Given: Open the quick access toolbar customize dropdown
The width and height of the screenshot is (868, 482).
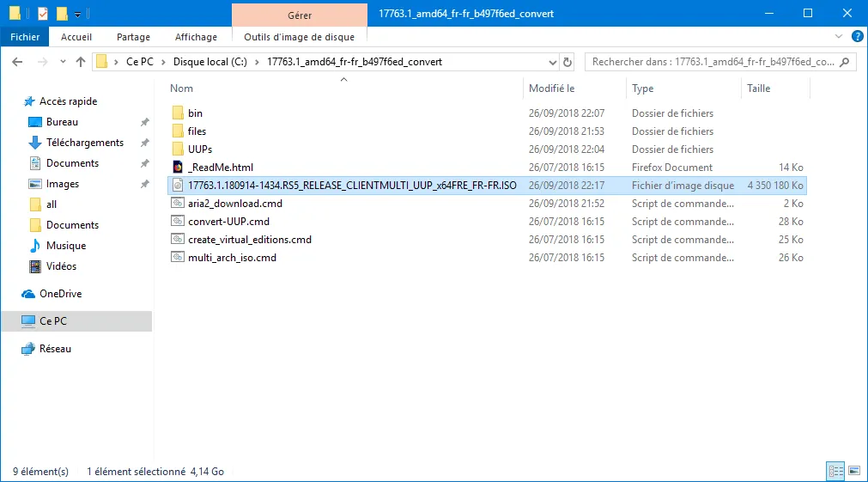Looking at the screenshot, I should tap(77, 14).
